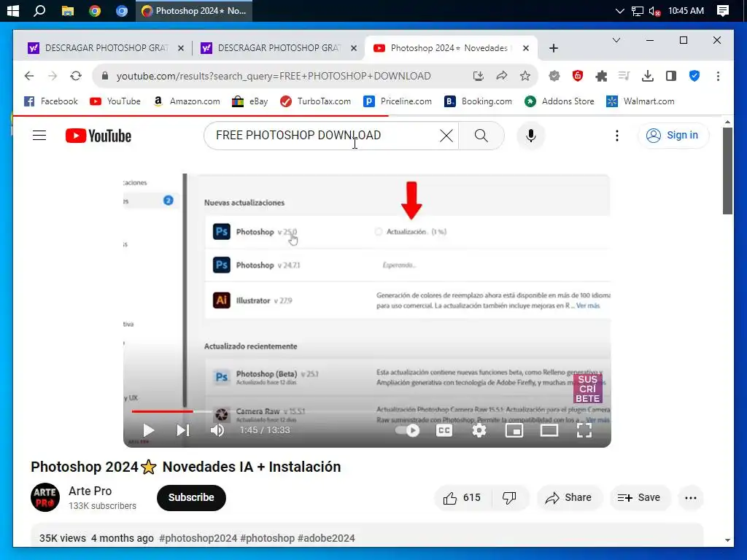Open the Walmart.com bookmark
This screenshot has width=747, height=560.
click(x=640, y=101)
